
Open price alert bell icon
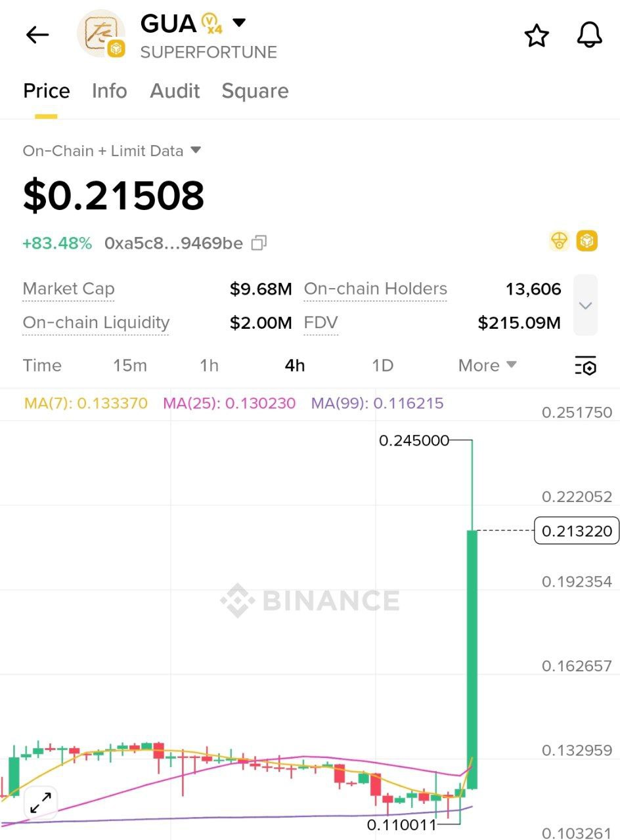(x=589, y=35)
